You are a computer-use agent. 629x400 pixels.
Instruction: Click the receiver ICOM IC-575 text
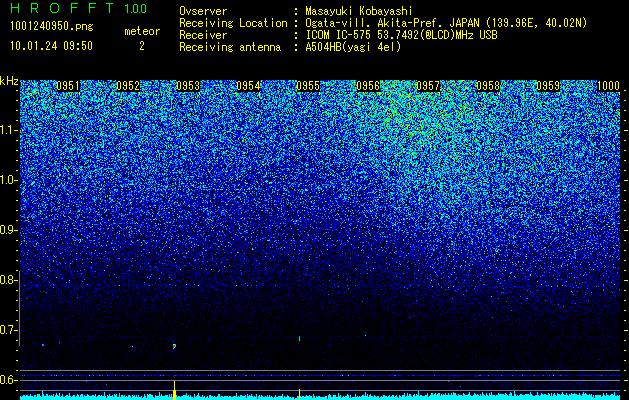pyautogui.click(x=401, y=35)
